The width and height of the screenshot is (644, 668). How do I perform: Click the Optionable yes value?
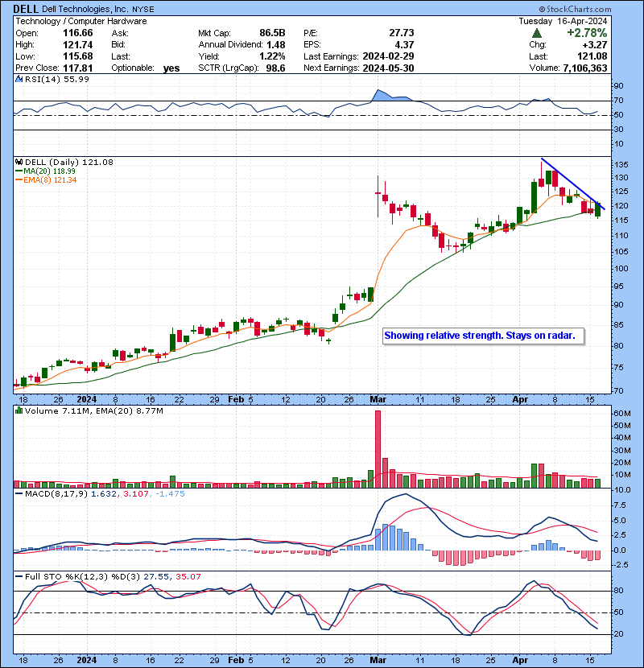tap(171, 68)
